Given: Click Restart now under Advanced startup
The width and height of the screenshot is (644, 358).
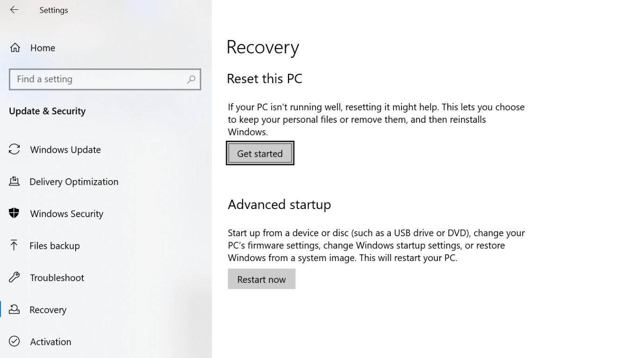Looking at the screenshot, I should (261, 279).
